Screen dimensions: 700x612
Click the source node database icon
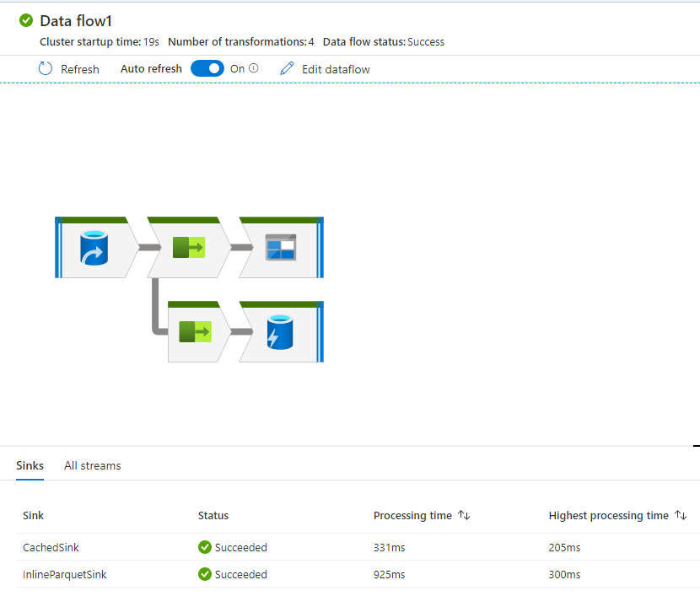click(94, 248)
